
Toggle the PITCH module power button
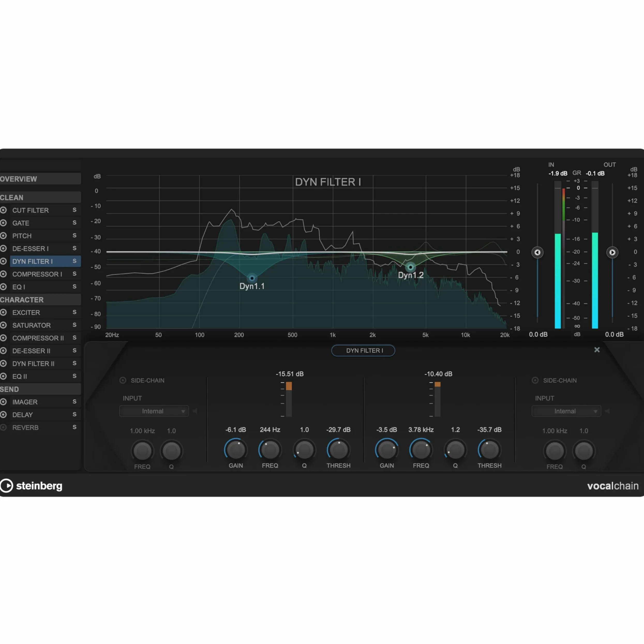[4, 236]
